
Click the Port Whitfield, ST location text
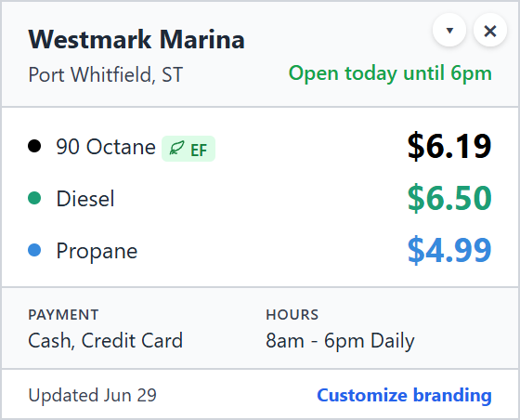[106, 74]
